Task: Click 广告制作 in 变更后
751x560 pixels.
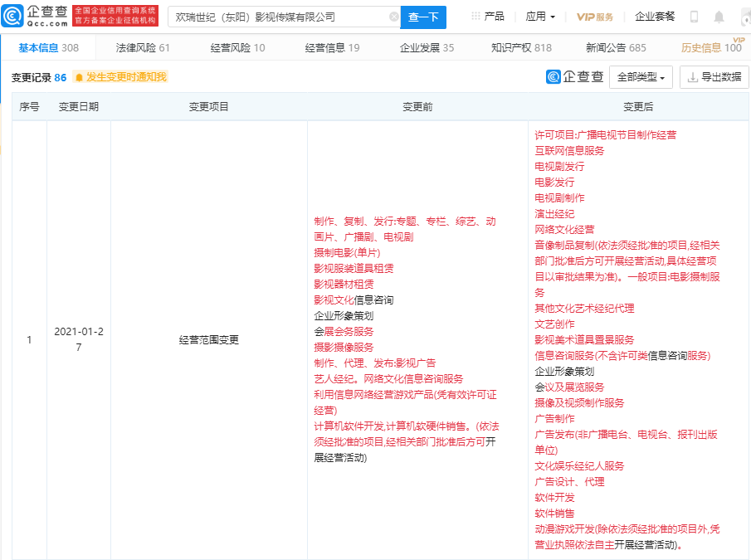Action: pos(554,419)
